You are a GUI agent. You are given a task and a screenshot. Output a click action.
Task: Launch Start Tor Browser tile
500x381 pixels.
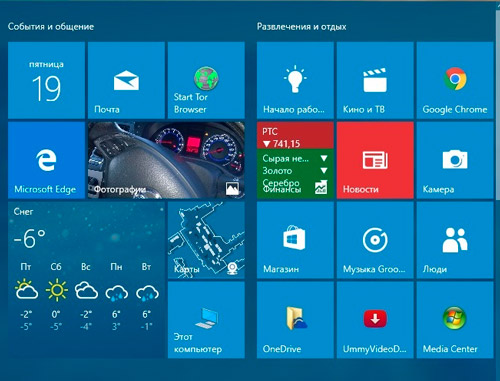click(206, 80)
